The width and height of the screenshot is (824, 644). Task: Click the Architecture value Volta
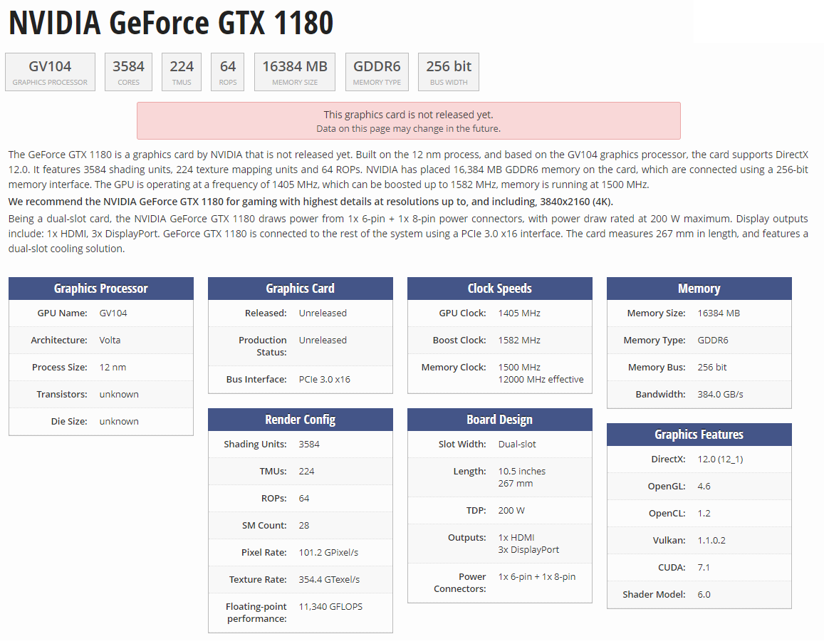click(x=110, y=340)
